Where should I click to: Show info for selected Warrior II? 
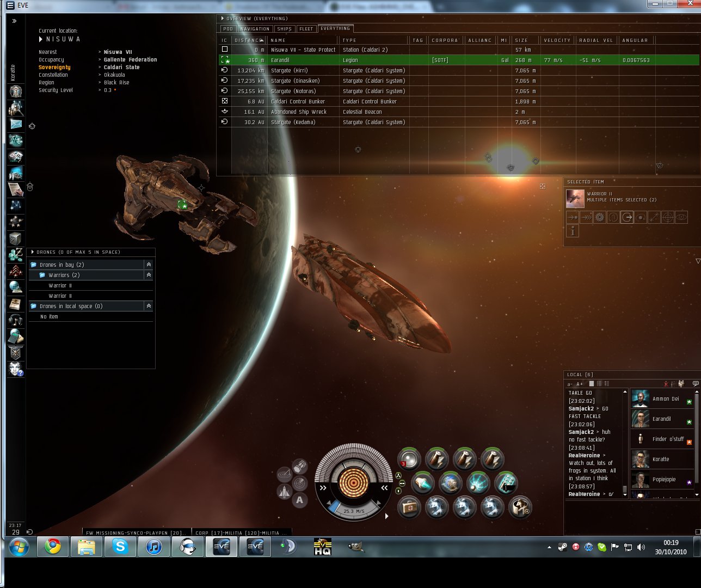(573, 231)
